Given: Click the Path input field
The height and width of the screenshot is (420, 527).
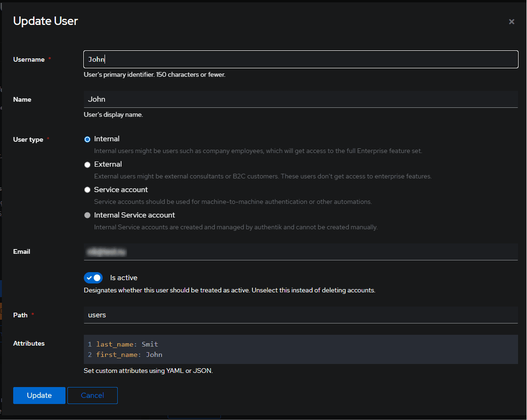Looking at the screenshot, I should pyautogui.click(x=301, y=315).
